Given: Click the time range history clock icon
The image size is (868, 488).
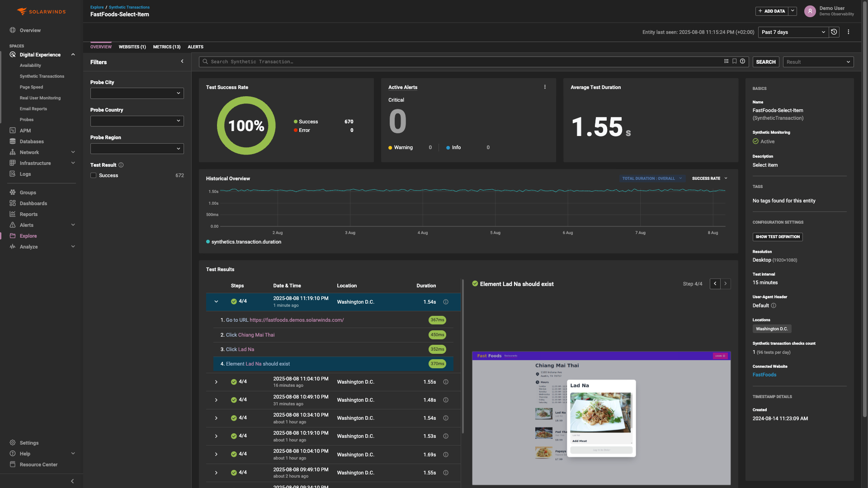Looking at the screenshot, I should [834, 32].
